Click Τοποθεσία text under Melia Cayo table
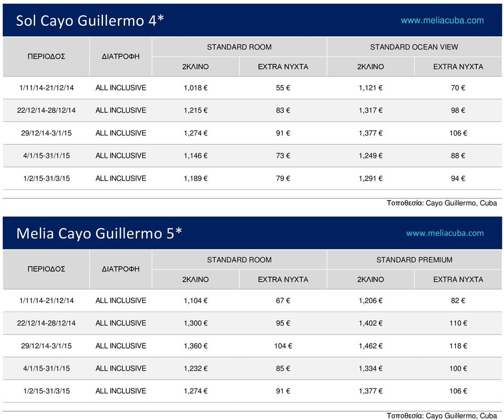This screenshot has width=504, height=420. pos(442,416)
